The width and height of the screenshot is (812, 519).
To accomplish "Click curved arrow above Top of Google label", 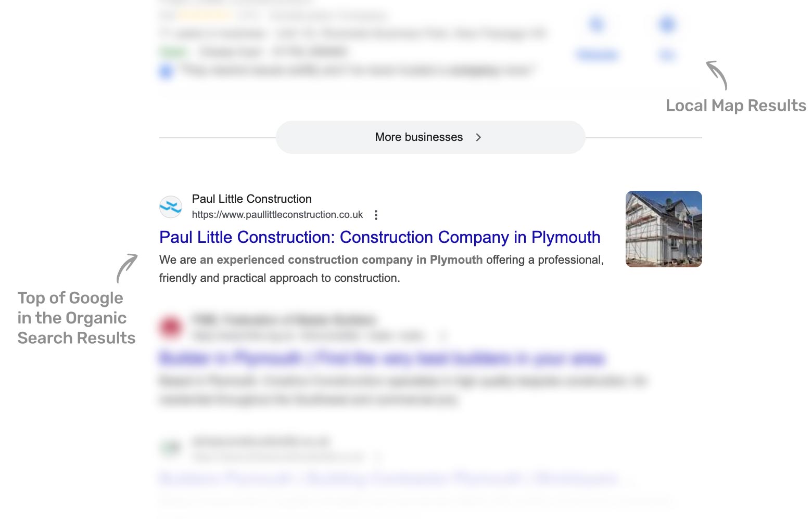I will [126, 268].
